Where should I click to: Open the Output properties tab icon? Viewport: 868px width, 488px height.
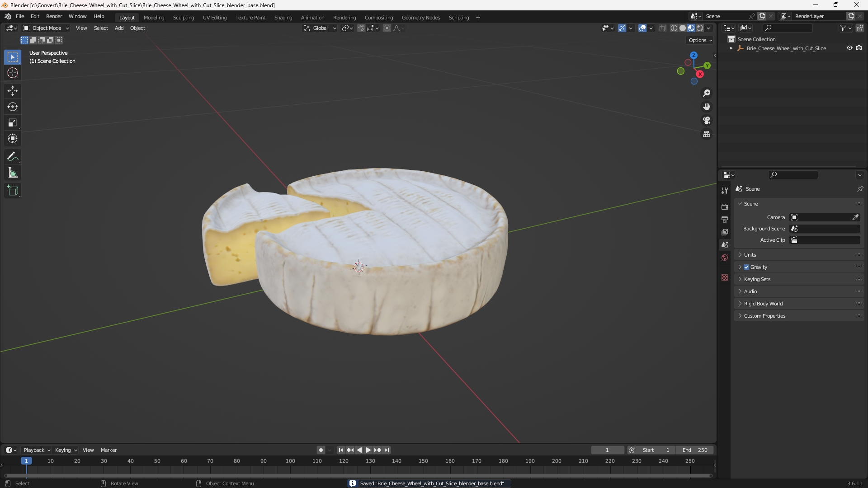tap(725, 219)
